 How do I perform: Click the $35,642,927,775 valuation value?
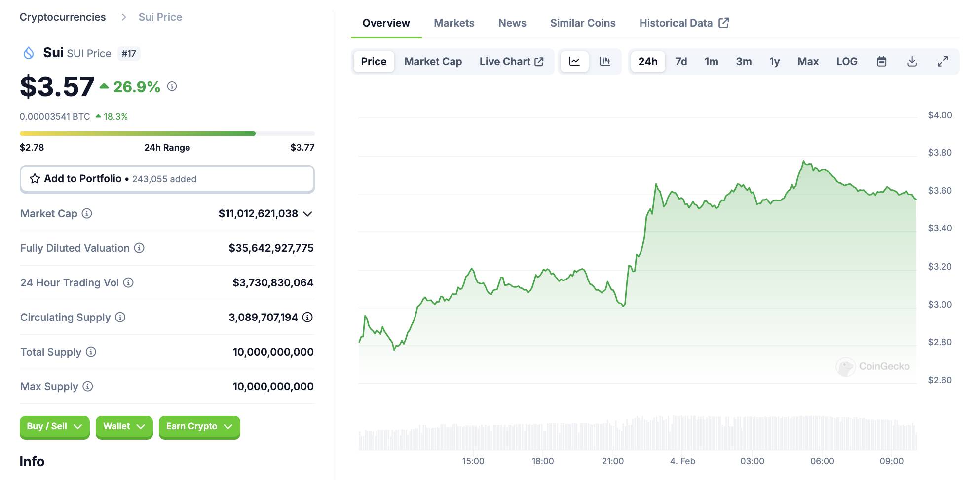click(271, 248)
